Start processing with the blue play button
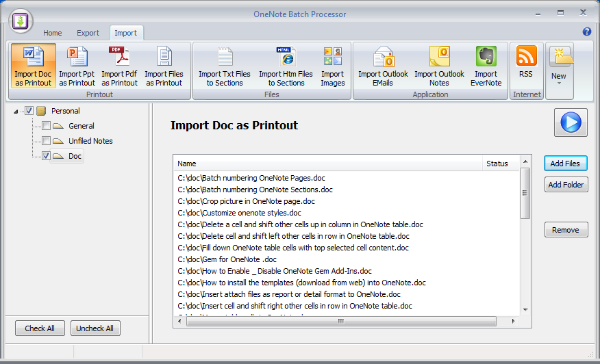This screenshot has height=364, width=600. pos(571,122)
